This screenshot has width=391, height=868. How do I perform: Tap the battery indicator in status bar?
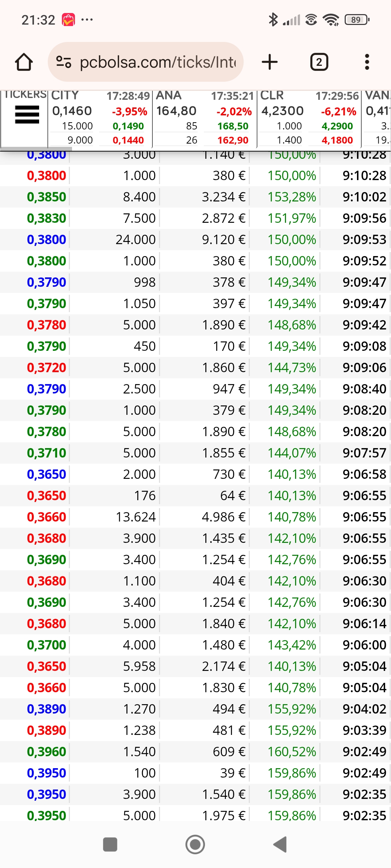tap(357, 20)
